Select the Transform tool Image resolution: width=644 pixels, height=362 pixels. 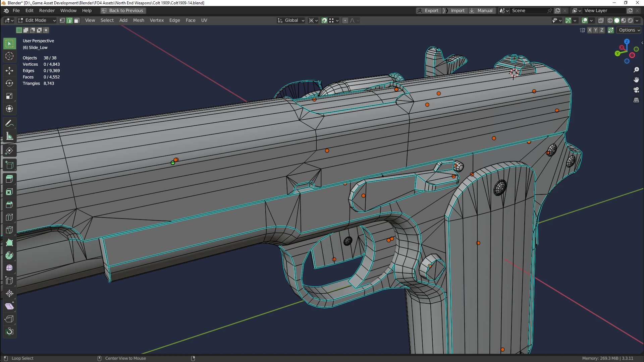(9, 109)
